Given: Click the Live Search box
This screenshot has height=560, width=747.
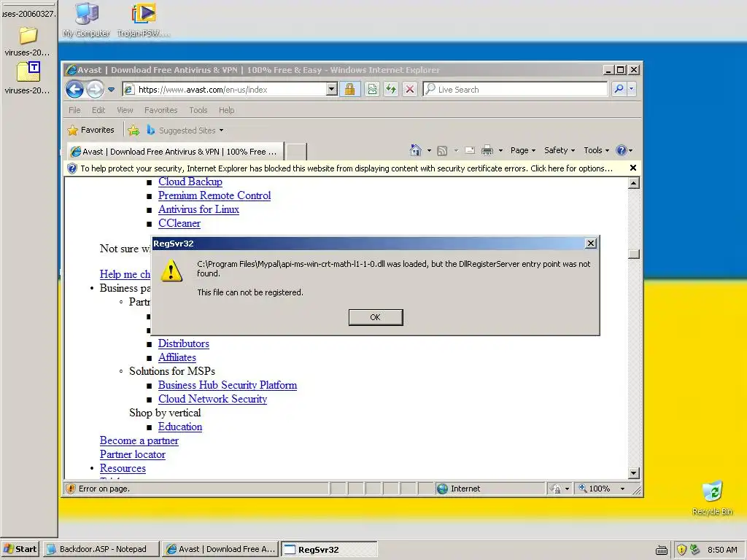Looking at the screenshot, I should pos(516,89).
